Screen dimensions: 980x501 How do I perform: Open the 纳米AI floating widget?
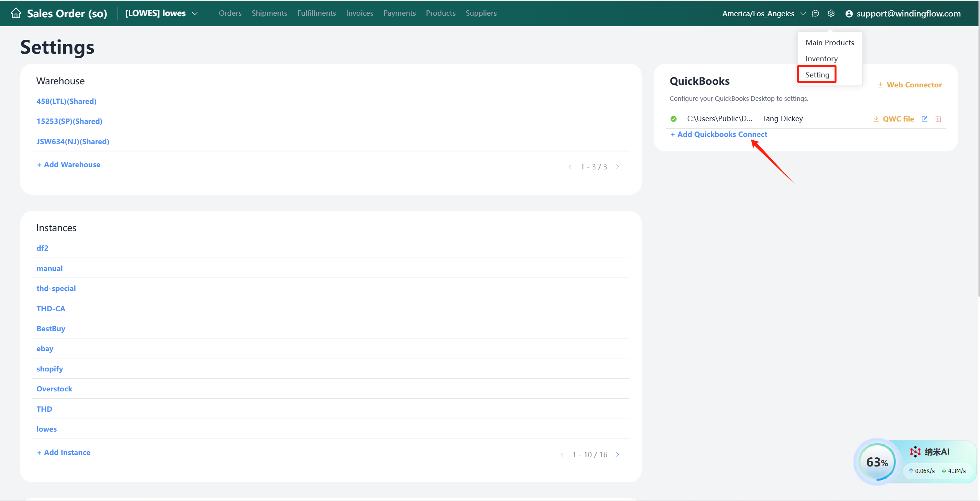tap(937, 452)
